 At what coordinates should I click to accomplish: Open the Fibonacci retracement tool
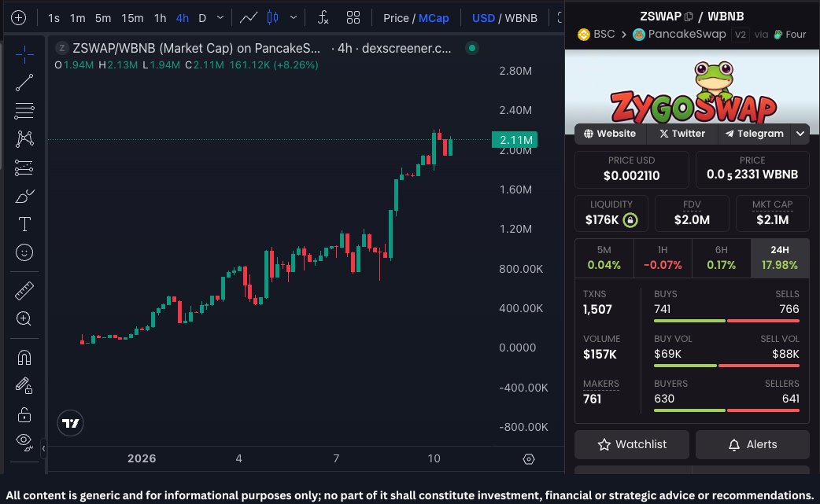pyautogui.click(x=24, y=111)
